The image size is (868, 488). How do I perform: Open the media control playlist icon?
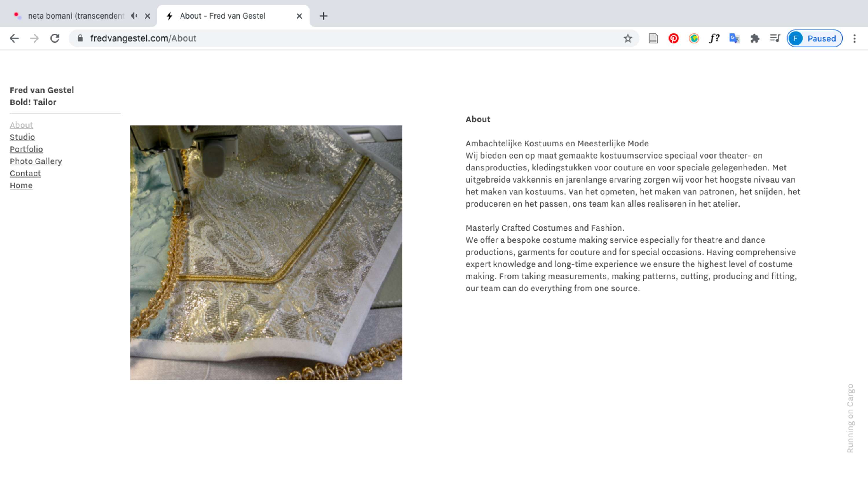click(x=775, y=38)
